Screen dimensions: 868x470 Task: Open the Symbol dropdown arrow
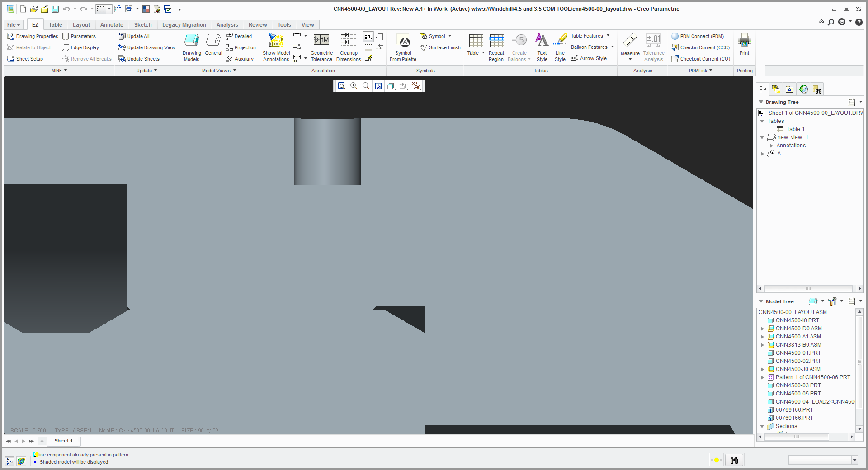450,36
